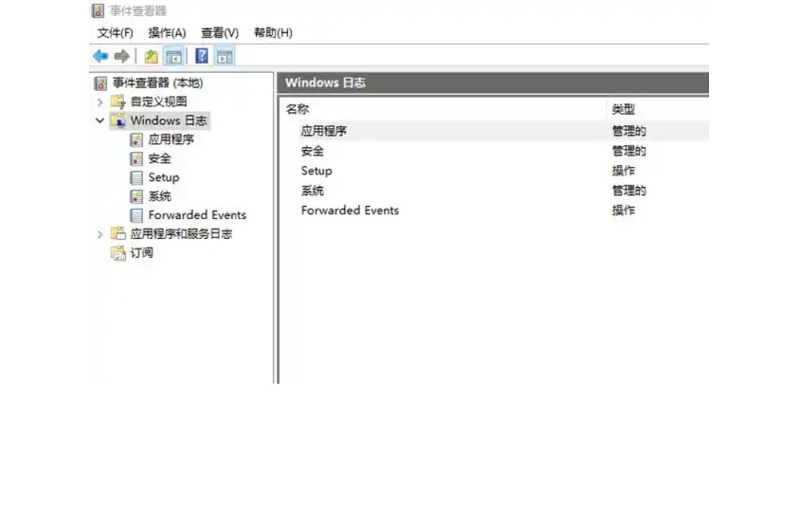Image resolution: width=798 pixels, height=532 pixels.
Task: Click the Back navigation arrow in the toolbar
Action: tap(99, 55)
